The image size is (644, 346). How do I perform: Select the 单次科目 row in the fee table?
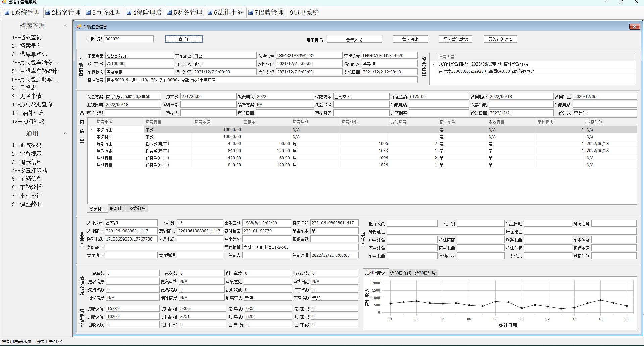362,136
